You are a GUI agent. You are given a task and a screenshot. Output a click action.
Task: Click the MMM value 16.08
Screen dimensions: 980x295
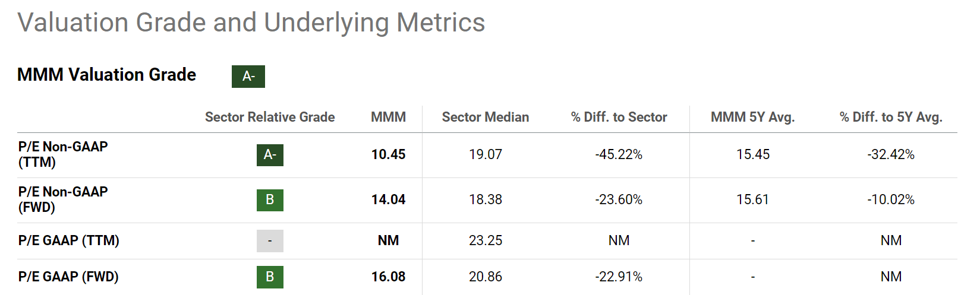(388, 277)
